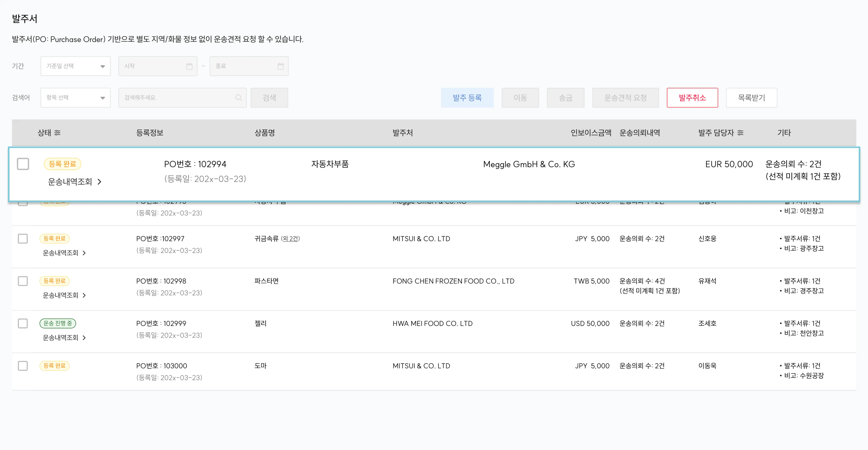Select the checkbox for PO 102997
868x450 pixels.
click(x=23, y=239)
